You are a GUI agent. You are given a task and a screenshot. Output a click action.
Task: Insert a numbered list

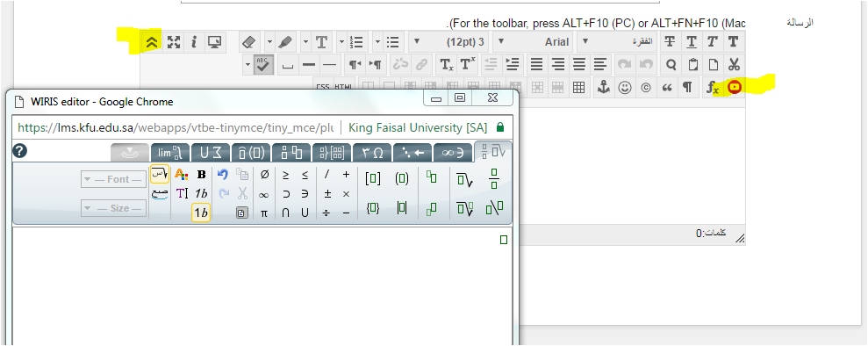pyautogui.click(x=357, y=42)
